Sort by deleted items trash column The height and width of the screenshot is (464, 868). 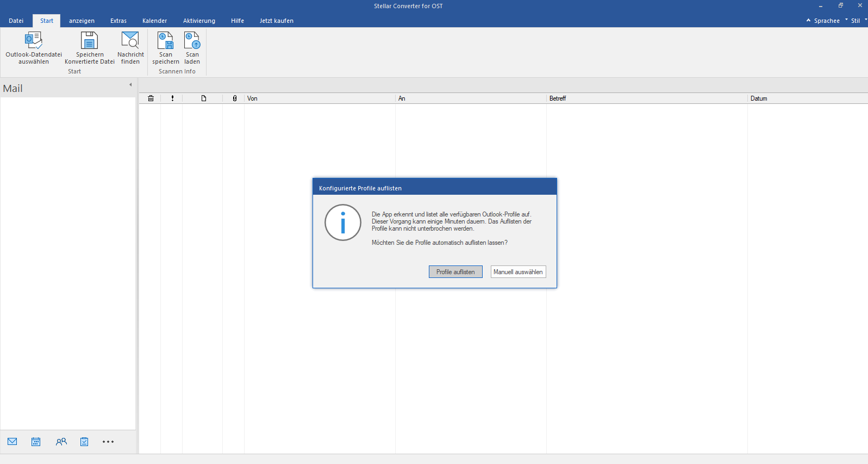coord(151,98)
